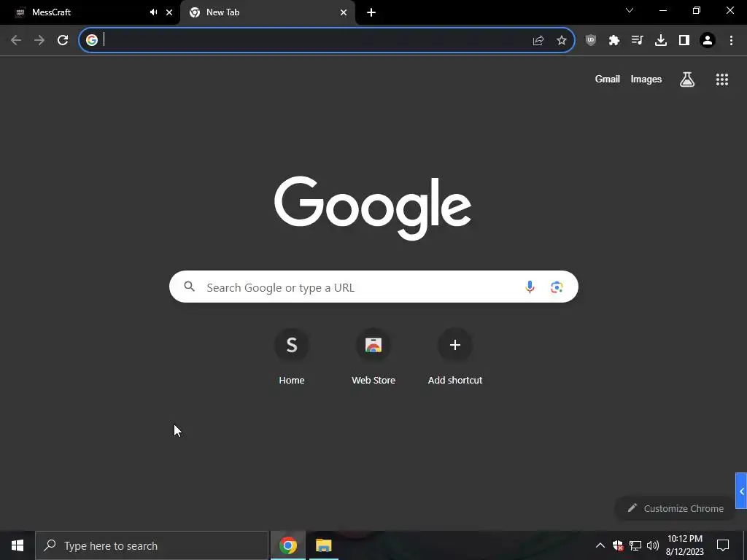Image resolution: width=747 pixels, height=560 pixels.
Task: Click Add shortcut
Action: click(x=455, y=356)
